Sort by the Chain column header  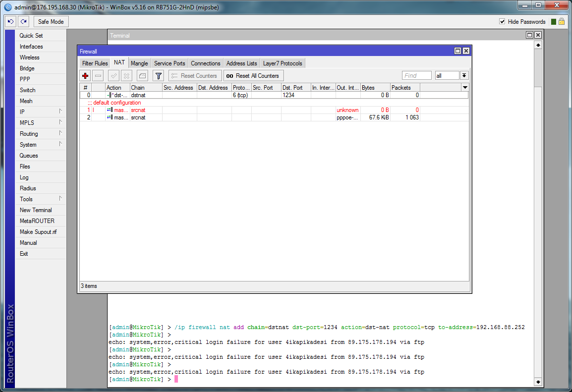[x=146, y=88]
